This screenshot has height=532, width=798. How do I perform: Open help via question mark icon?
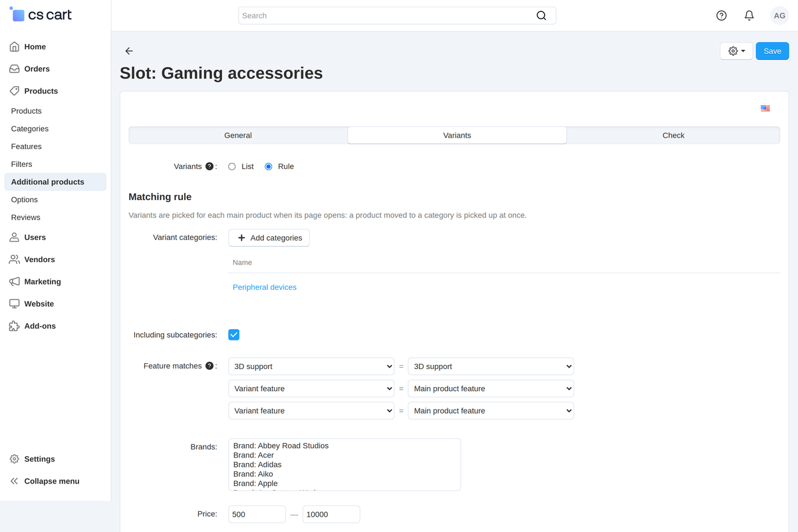click(722, 15)
